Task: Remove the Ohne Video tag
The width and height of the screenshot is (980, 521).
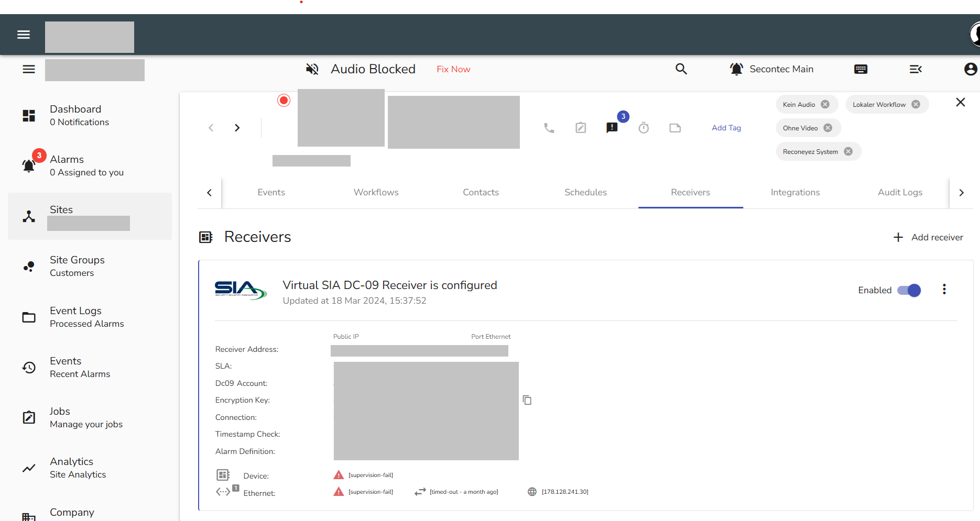Action: pyautogui.click(x=827, y=127)
